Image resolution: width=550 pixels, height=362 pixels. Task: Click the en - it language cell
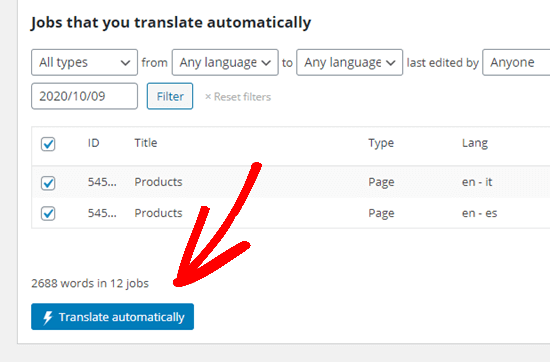(477, 182)
